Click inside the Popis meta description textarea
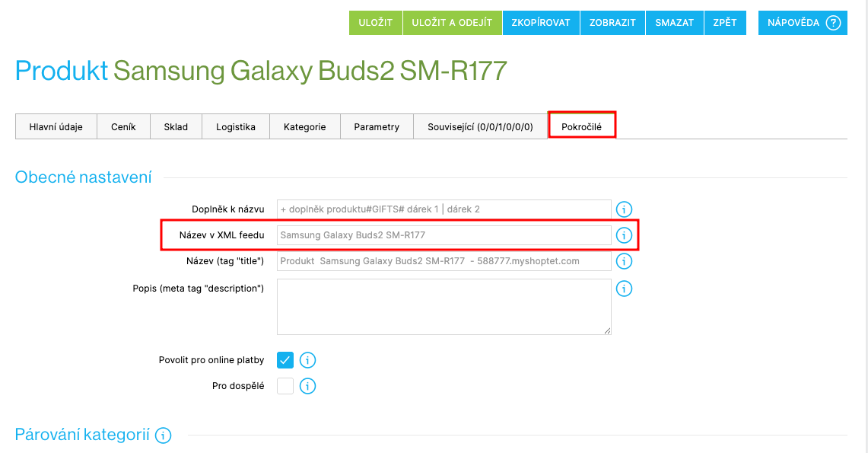868x453 pixels. click(444, 307)
